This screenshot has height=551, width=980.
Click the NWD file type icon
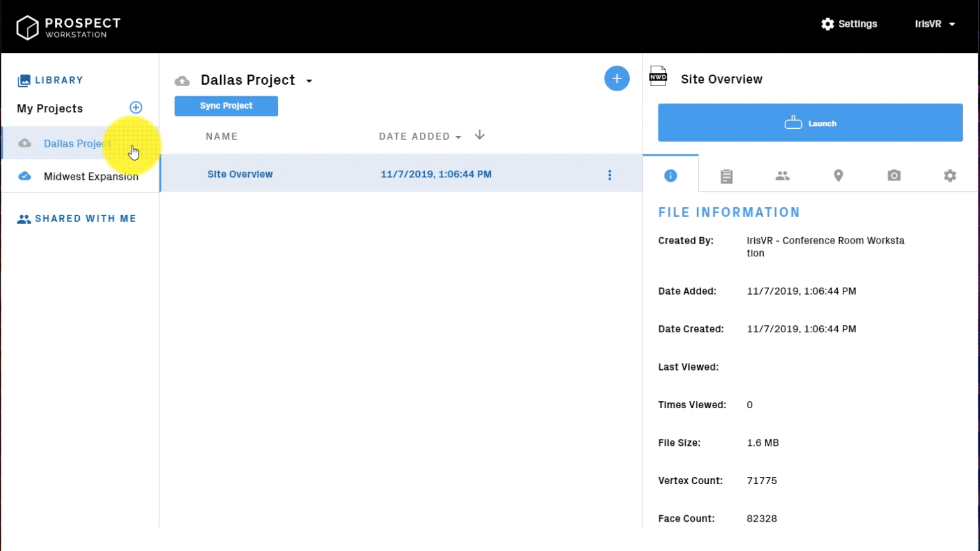pos(658,77)
